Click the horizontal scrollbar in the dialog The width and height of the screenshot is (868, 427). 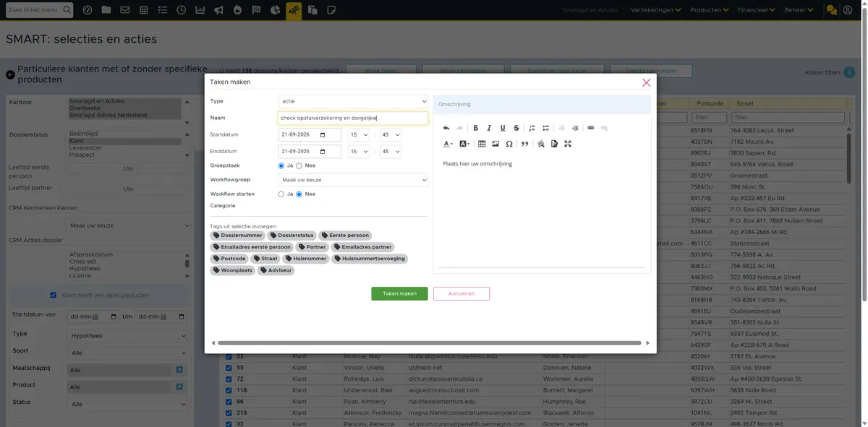tap(430, 342)
